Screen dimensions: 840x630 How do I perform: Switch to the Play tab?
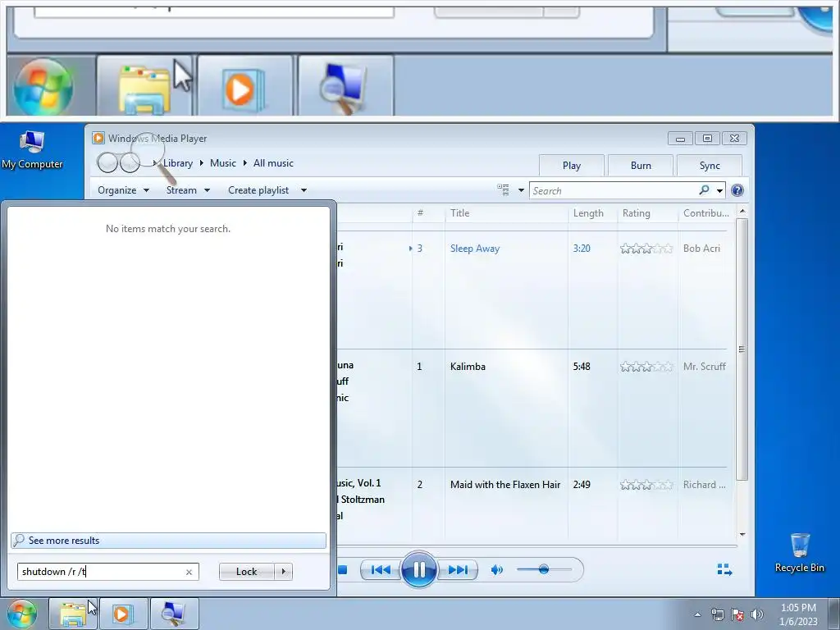(x=572, y=166)
